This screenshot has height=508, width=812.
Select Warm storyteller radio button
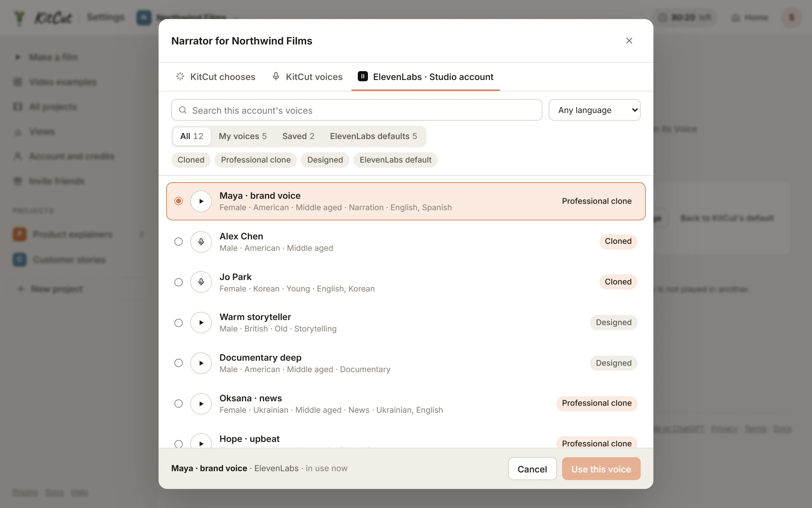click(179, 323)
